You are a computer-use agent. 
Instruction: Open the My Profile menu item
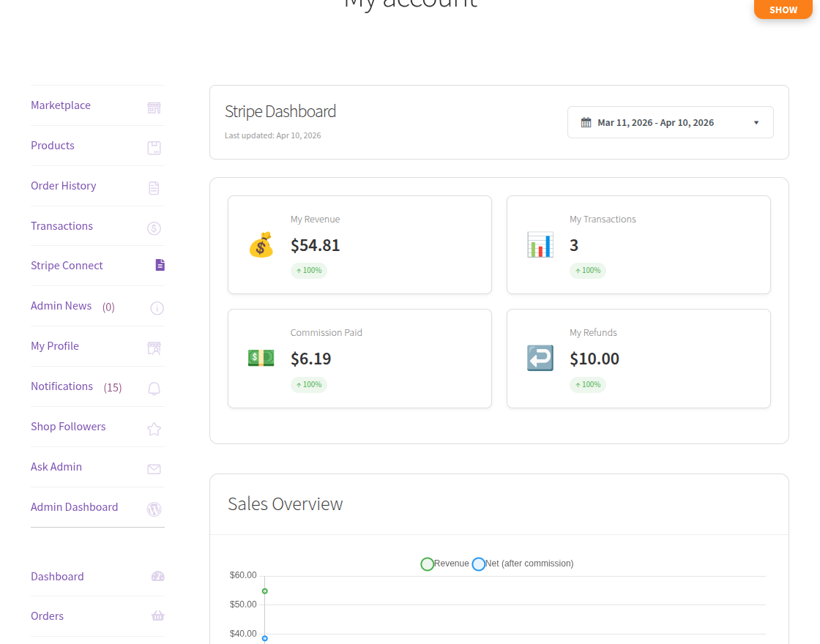tap(54, 346)
